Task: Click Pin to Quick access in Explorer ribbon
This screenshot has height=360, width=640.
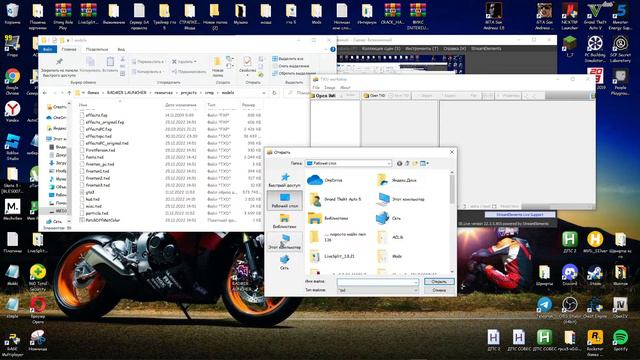Action: (x=59, y=67)
